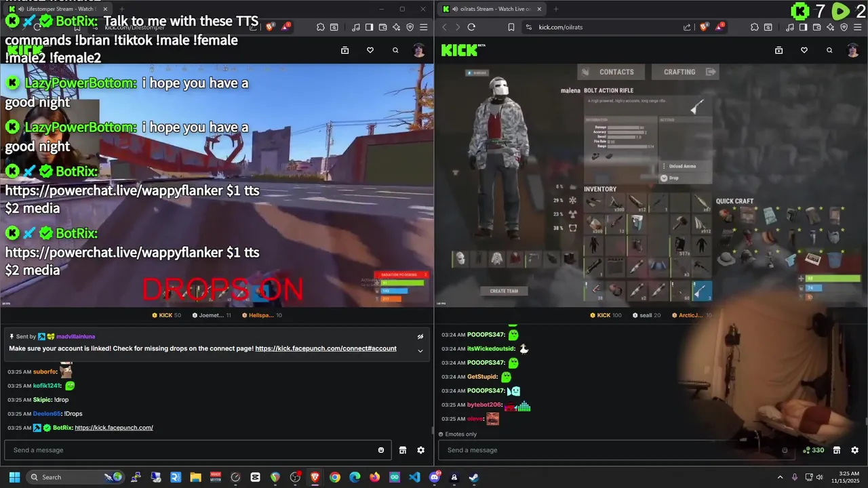
Task: Reload the oilrats page in right browser
Action: point(471,27)
